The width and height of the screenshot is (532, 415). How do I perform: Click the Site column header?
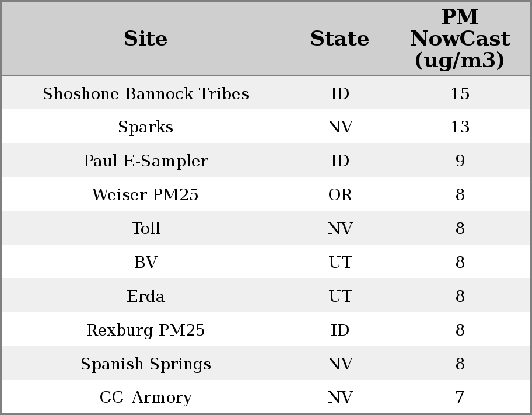pyautogui.click(x=145, y=39)
